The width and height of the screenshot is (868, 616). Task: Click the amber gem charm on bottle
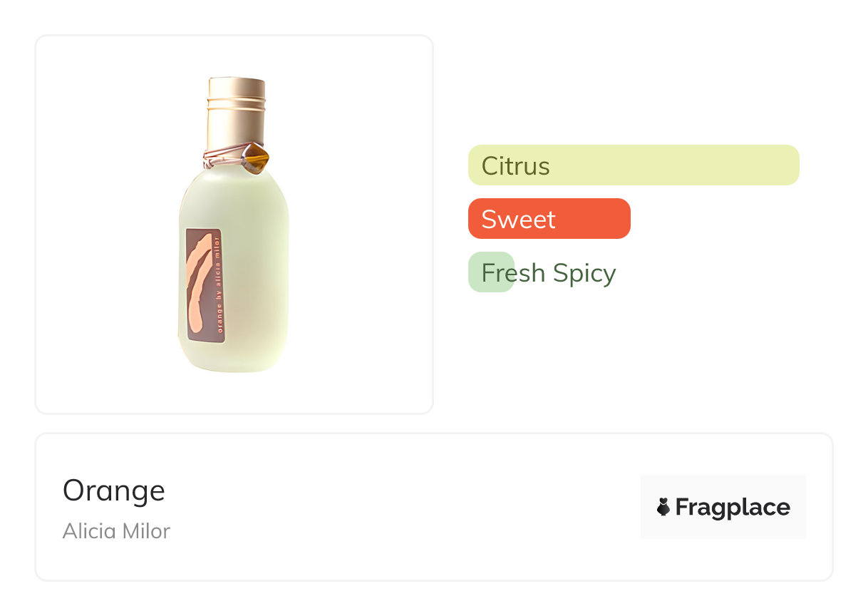point(255,158)
